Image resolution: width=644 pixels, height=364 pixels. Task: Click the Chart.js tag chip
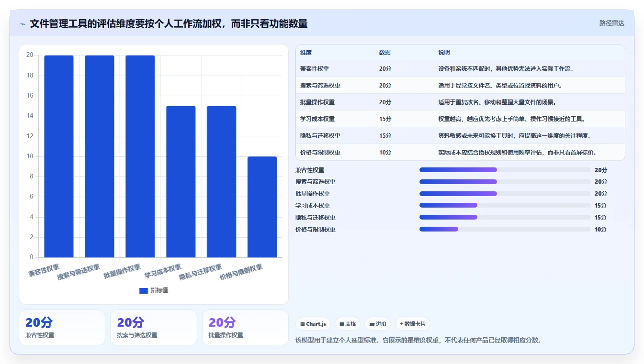(x=313, y=324)
